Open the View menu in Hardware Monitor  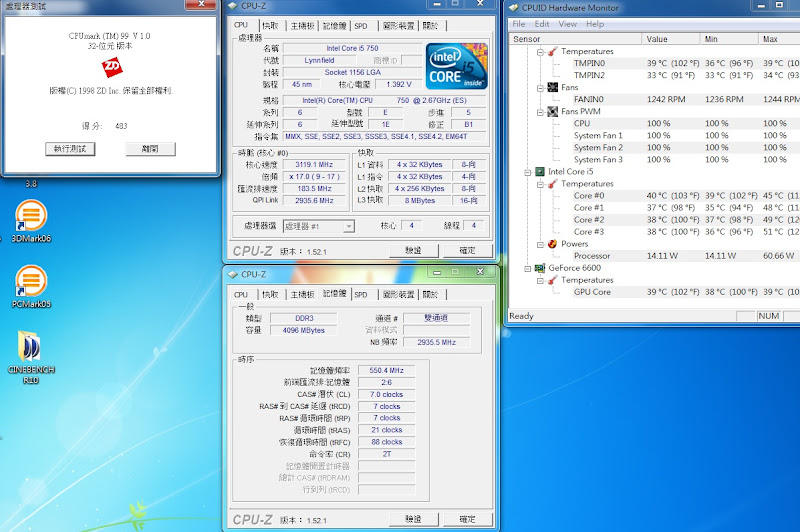(x=567, y=24)
